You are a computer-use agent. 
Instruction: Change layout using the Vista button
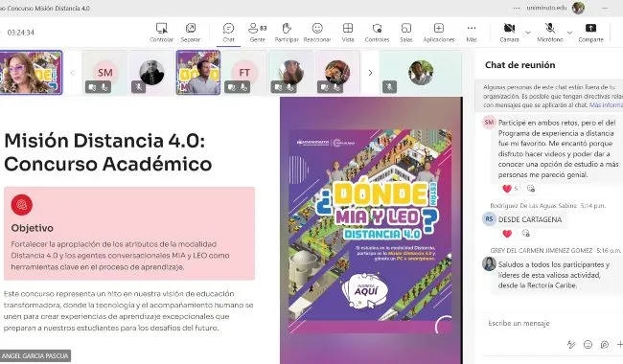(348, 33)
